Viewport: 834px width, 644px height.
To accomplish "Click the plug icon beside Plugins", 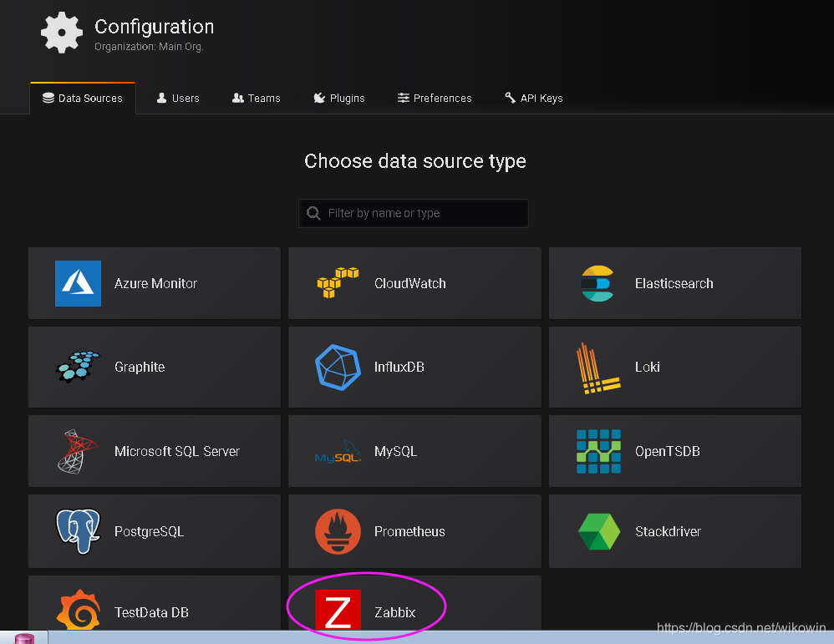I will tap(319, 98).
